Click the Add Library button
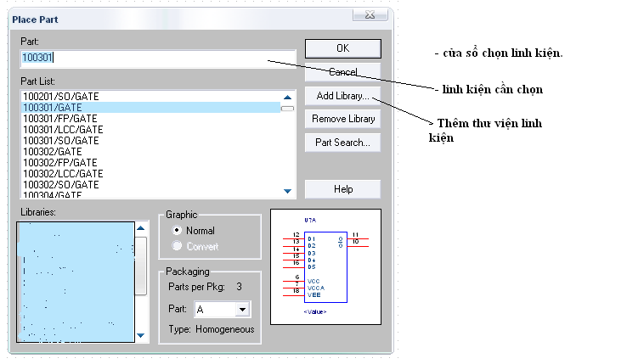The image size is (627, 364). [342, 96]
